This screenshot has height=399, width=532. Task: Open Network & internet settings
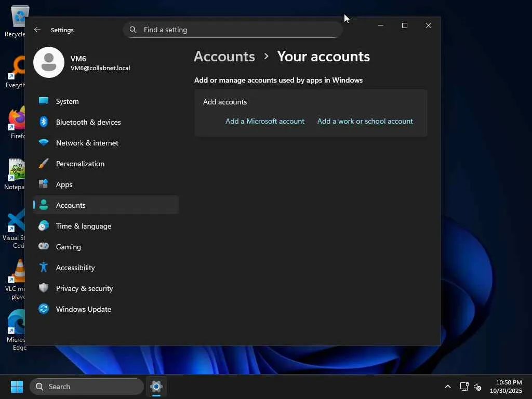[106, 143]
